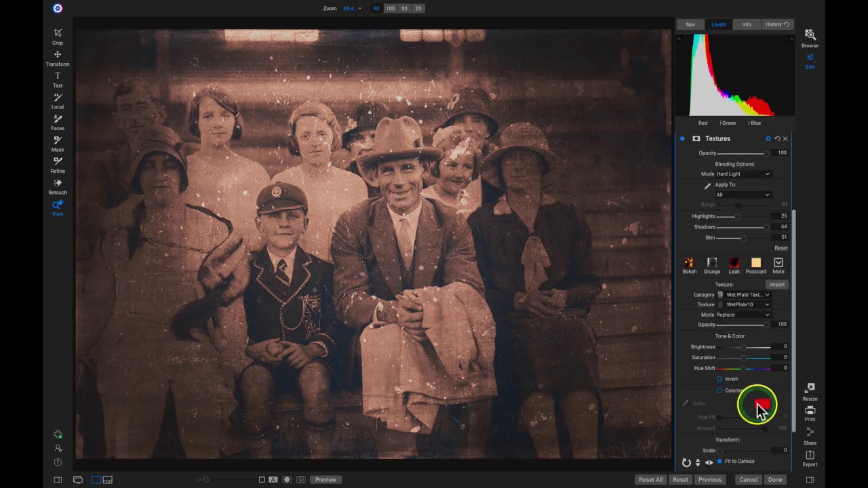Select the Faces tool
The height and width of the screenshot is (488, 868).
pyautogui.click(x=58, y=122)
